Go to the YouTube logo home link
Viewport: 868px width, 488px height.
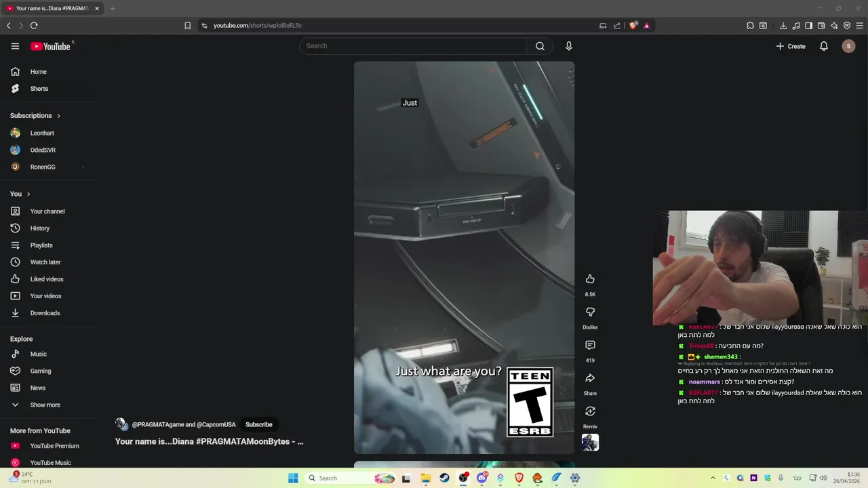click(50, 46)
